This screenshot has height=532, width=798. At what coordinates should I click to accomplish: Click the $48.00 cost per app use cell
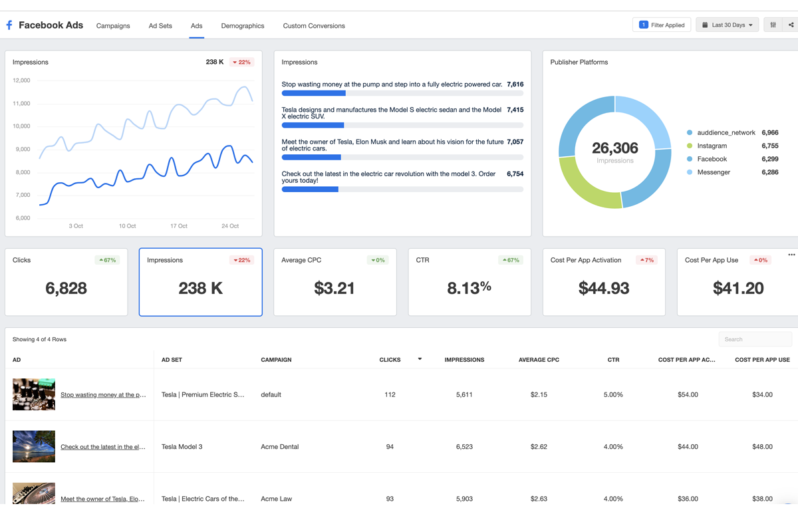[x=762, y=447]
